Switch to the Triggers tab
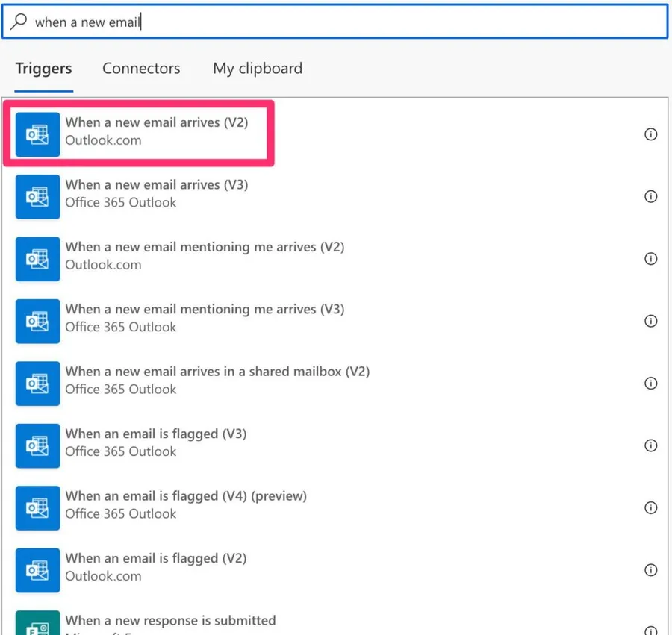 (x=44, y=69)
